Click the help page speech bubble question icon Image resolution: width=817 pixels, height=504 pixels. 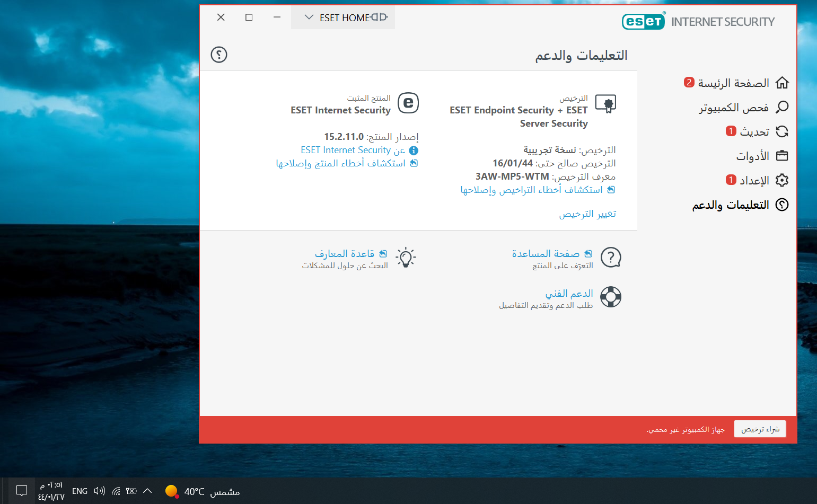[611, 258]
